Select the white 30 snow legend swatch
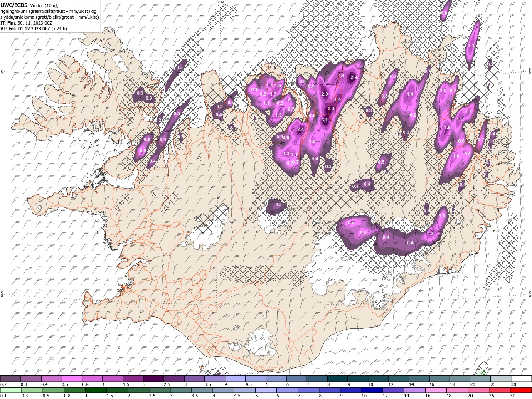 point(520,379)
